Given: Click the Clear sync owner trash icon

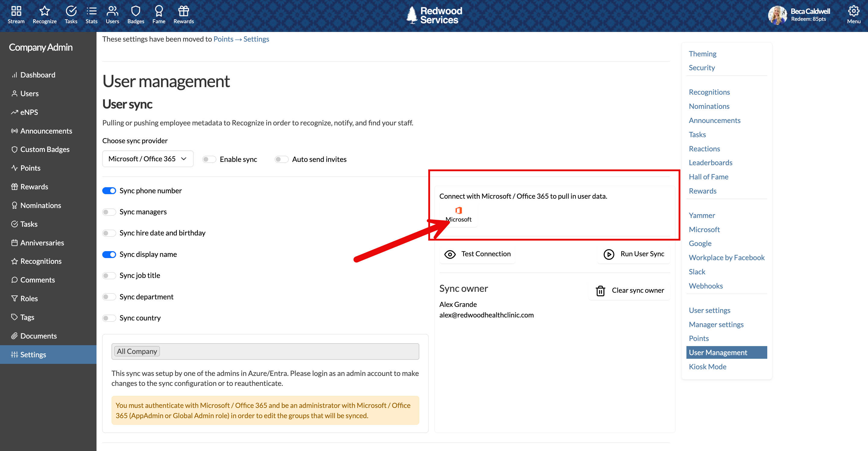Looking at the screenshot, I should [600, 291].
